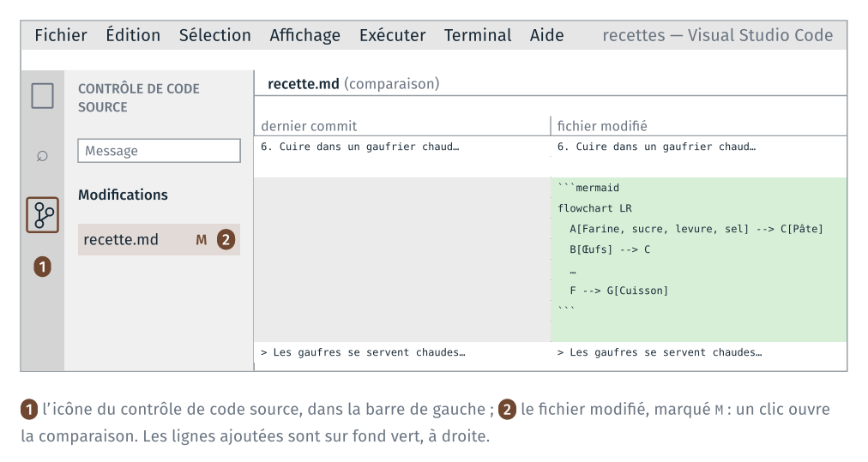
Task: Click the Modifications section header
Action: pos(123,195)
